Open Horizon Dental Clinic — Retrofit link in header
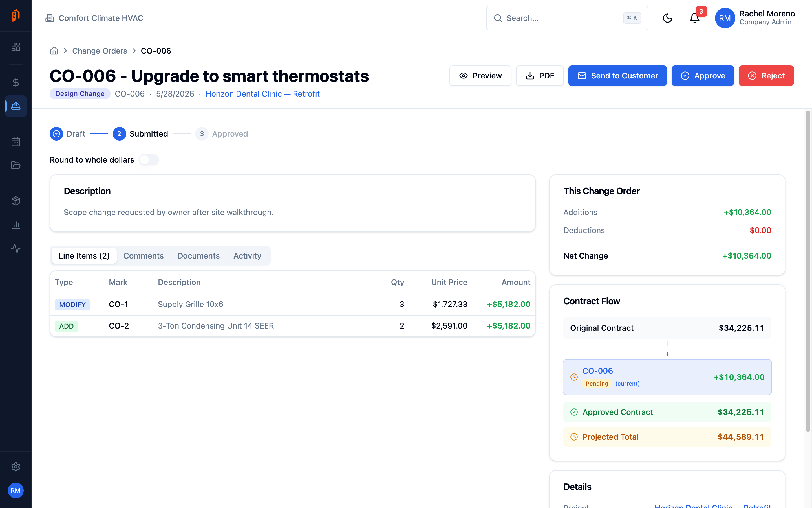 [262, 94]
